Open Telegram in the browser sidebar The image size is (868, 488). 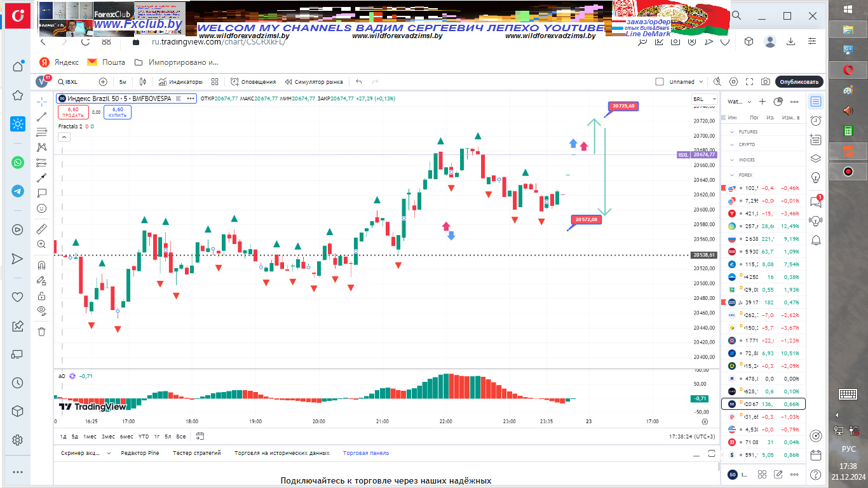point(18,191)
